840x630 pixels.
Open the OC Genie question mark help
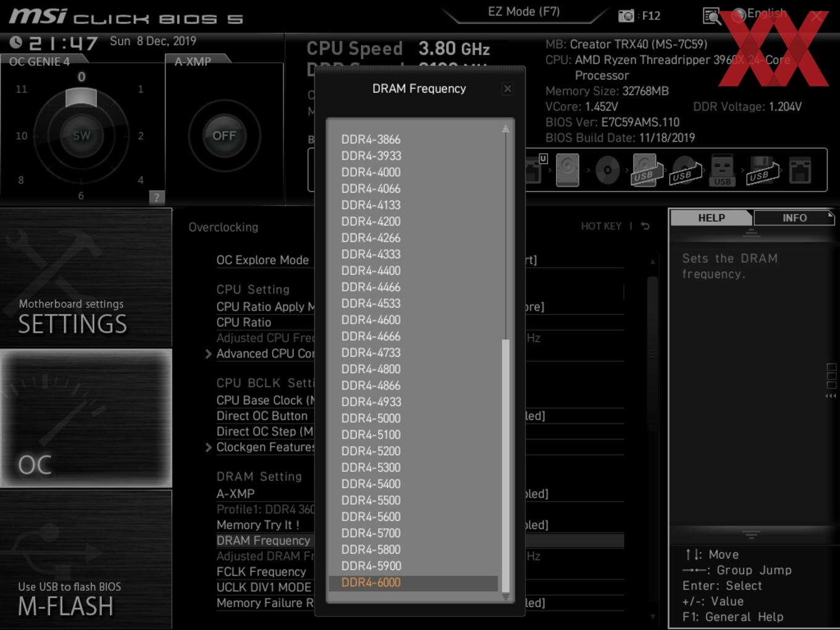[x=156, y=197]
